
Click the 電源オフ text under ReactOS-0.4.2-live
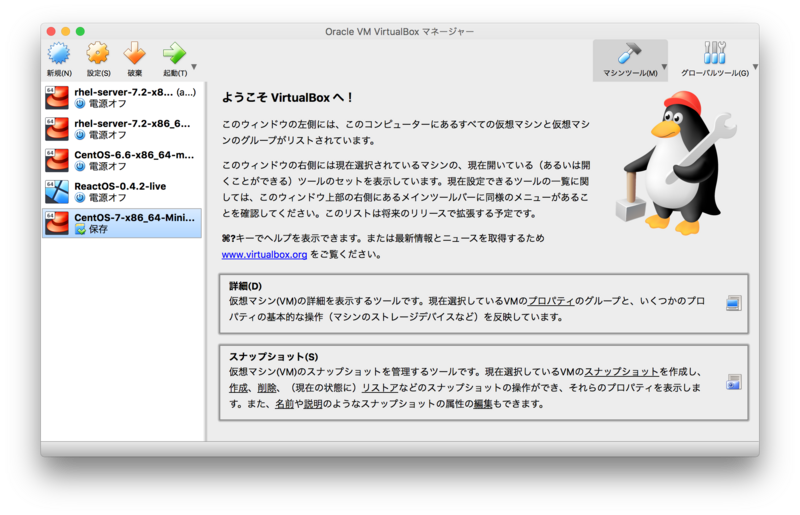pyautogui.click(x=107, y=198)
